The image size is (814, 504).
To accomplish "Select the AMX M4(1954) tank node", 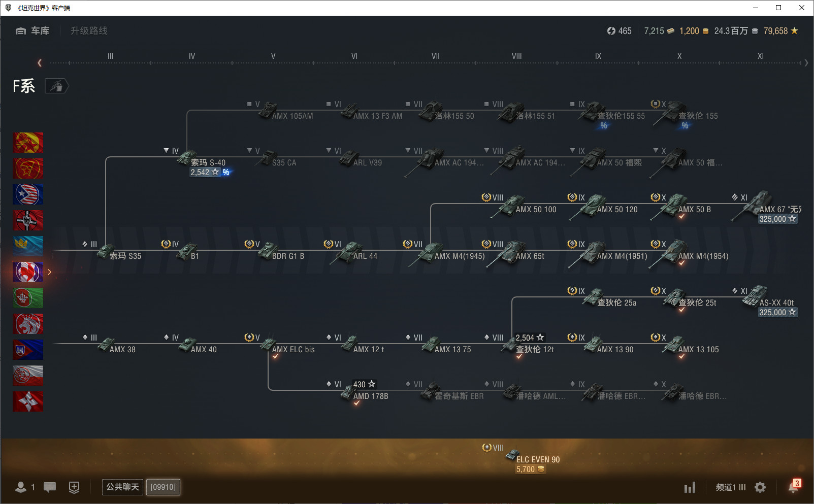I will click(x=690, y=253).
